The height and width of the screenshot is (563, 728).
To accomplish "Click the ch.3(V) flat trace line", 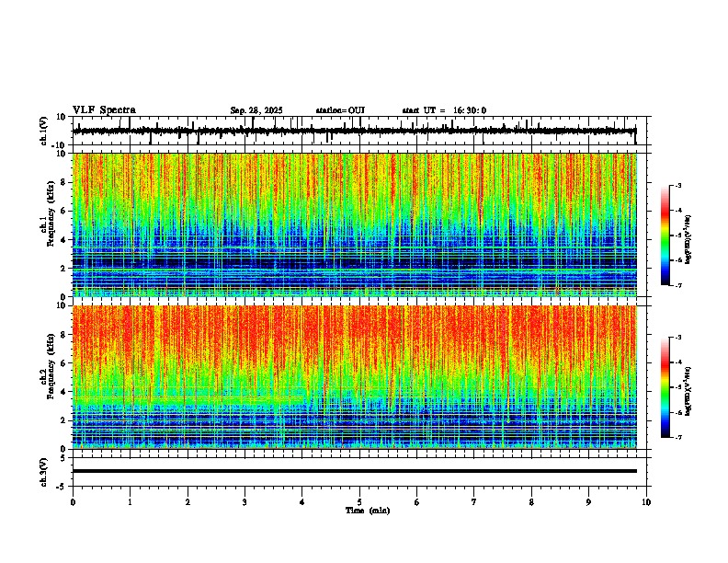I will (355, 471).
